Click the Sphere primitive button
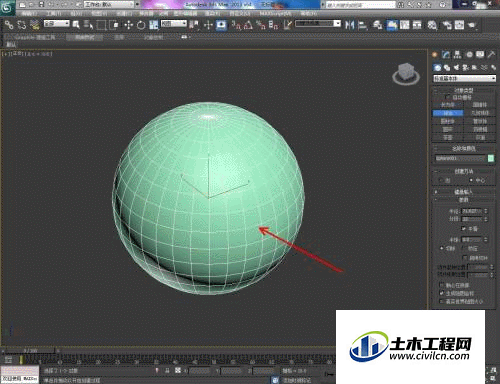Viewport: 500px width, 384px height. (448, 113)
